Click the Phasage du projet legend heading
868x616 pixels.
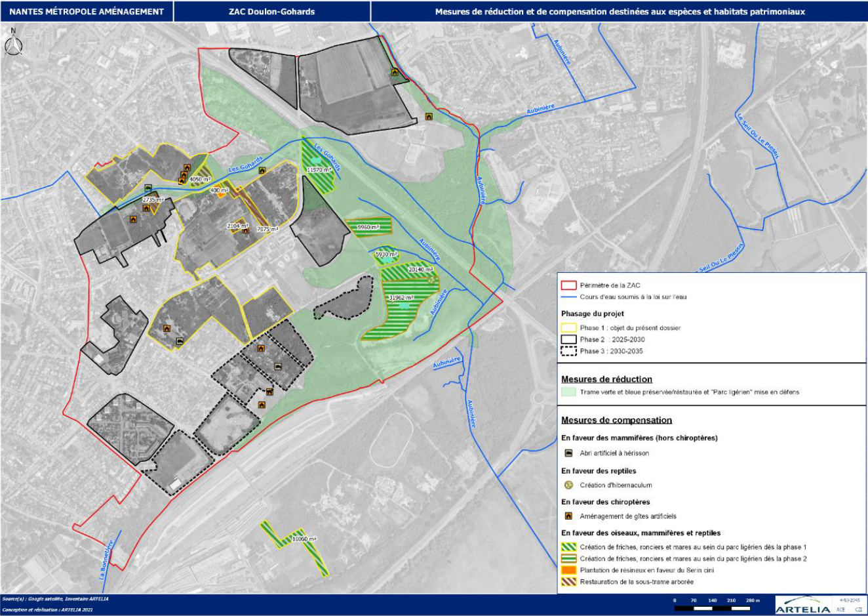593,314
